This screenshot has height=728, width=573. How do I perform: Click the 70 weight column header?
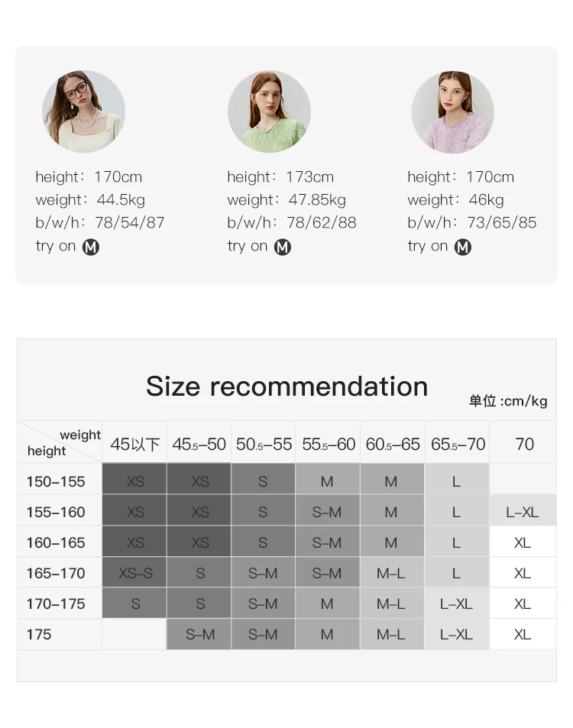523,444
